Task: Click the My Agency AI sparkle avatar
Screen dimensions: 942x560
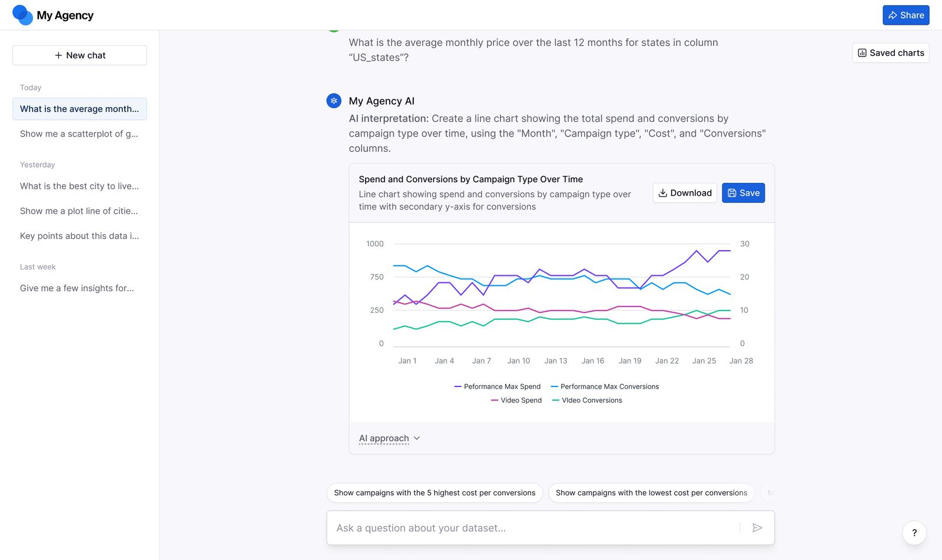Action: (x=334, y=101)
